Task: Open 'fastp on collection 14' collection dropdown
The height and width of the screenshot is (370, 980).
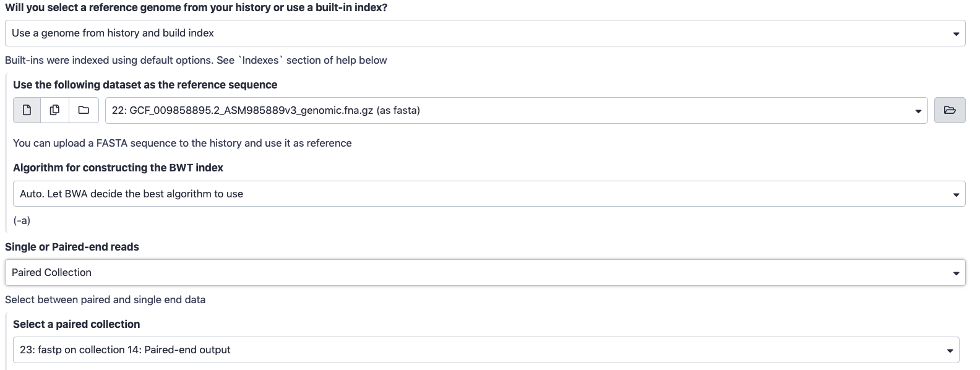Action: [486, 350]
